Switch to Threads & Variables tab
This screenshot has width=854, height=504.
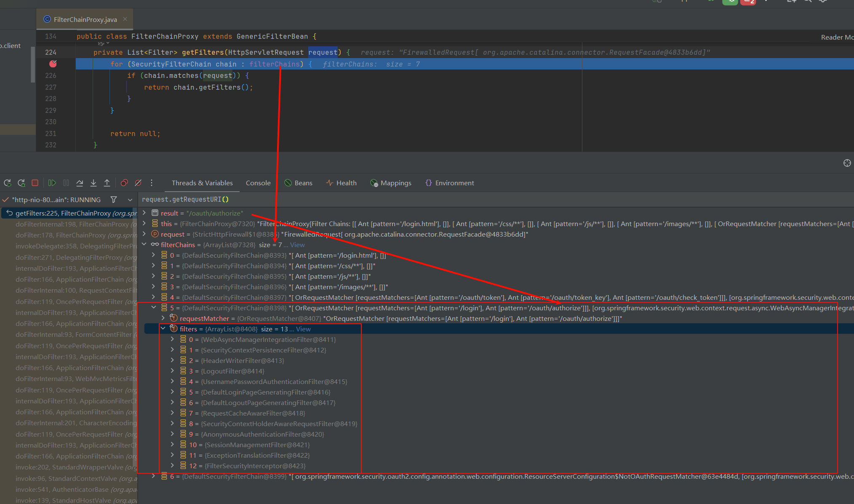tap(202, 183)
